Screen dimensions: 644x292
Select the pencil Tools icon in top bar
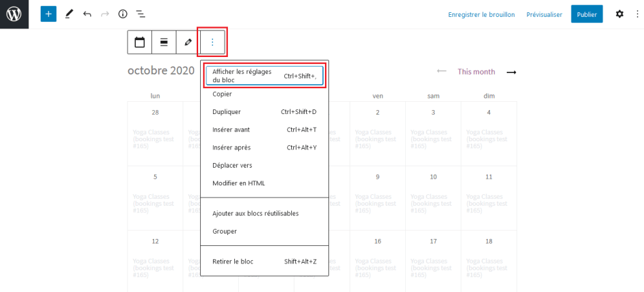coord(69,14)
